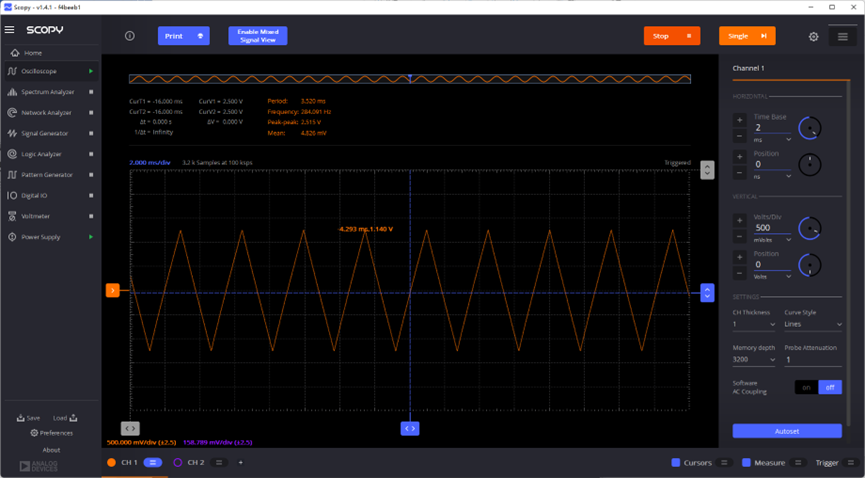This screenshot has width=865, height=478.
Task: Click the Single capture button
Action: tap(747, 36)
